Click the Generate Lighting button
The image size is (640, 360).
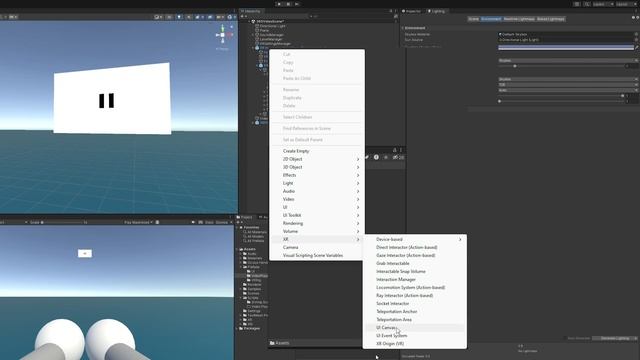[615, 338]
